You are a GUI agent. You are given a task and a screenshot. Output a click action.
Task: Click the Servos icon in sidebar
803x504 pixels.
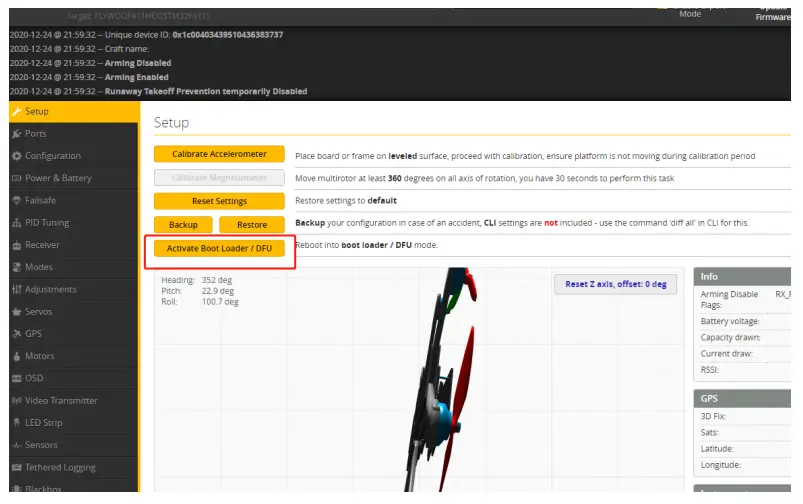[x=16, y=311]
